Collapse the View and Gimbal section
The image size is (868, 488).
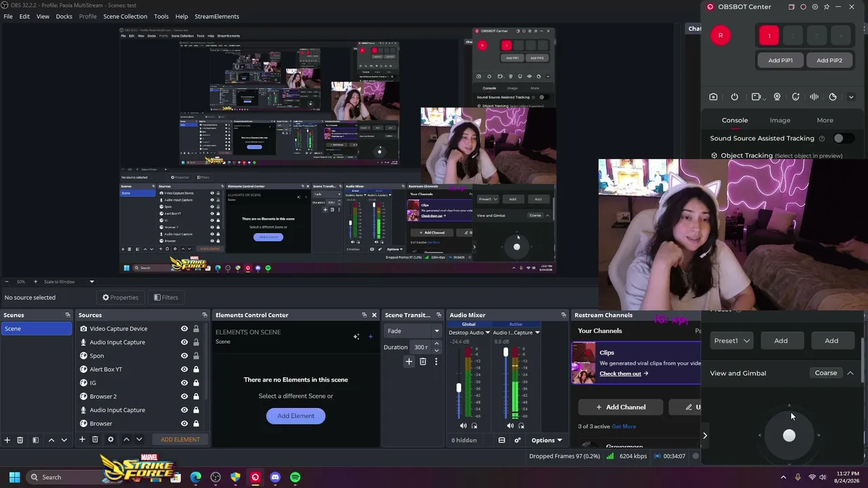coord(850,373)
